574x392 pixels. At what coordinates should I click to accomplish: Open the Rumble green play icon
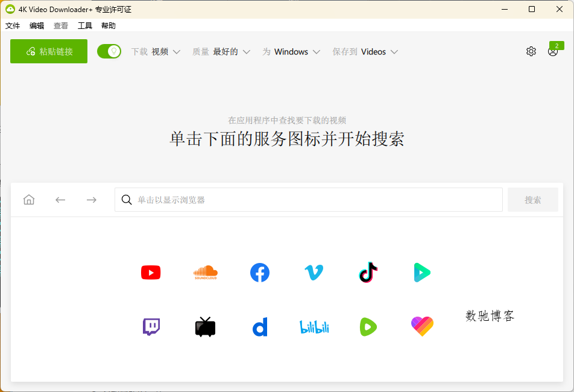368,327
